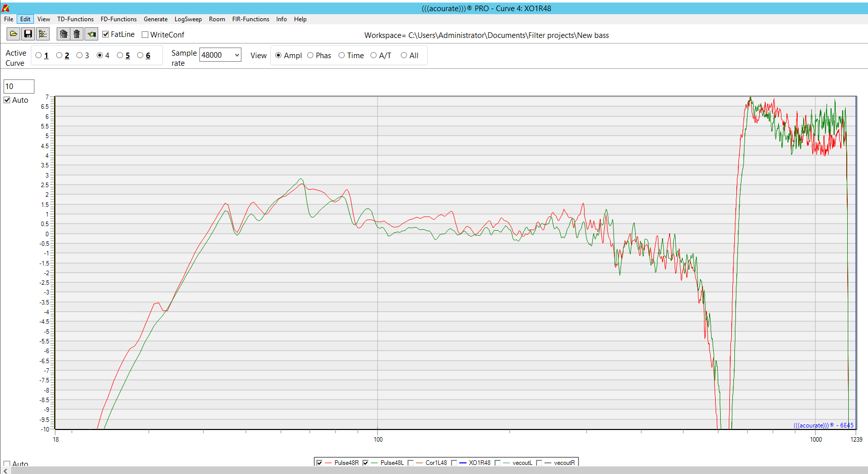Hide the Pulse48R curve via legend checkbox
868x474 pixels.
point(319,463)
